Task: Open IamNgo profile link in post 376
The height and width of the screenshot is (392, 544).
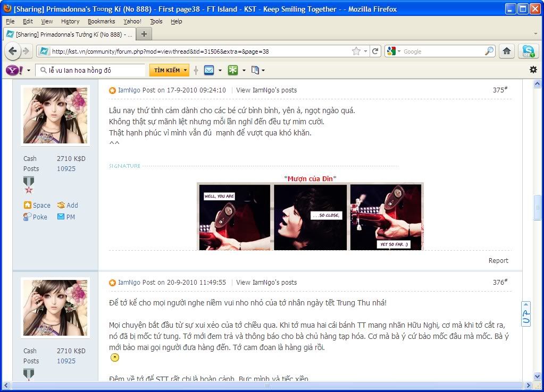Action: [x=129, y=283]
